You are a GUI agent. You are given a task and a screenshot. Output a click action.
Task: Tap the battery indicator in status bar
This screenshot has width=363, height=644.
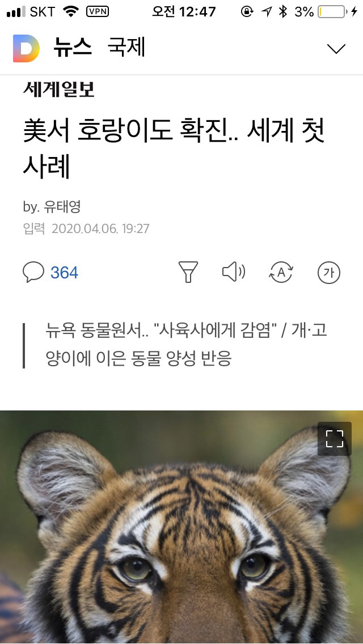(331, 12)
